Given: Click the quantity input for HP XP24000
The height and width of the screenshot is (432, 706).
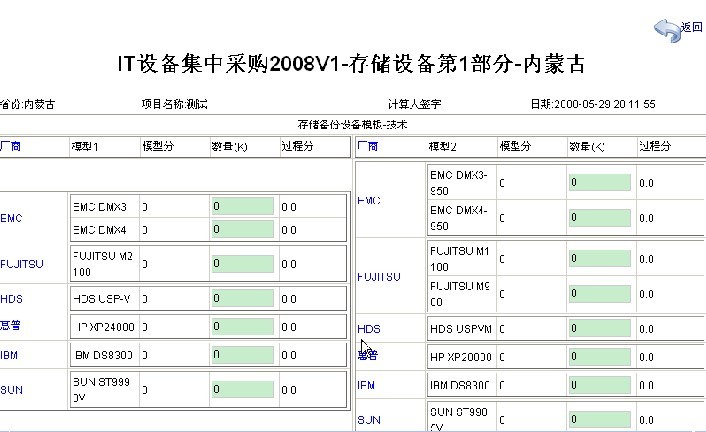Looking at the screenshot, I should (x=243, y=327).
